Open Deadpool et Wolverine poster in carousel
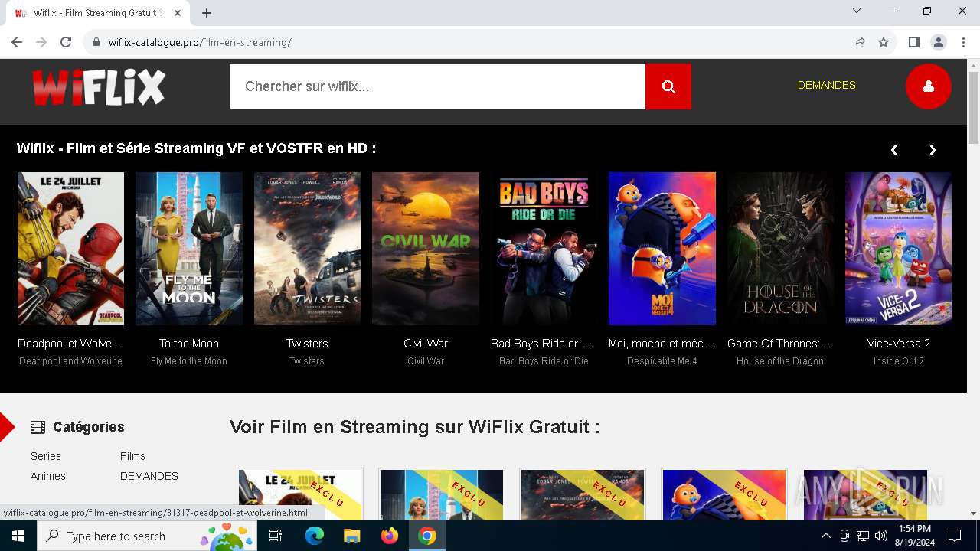Viewport: 980px width, 551px height. (x=70, y=249)
